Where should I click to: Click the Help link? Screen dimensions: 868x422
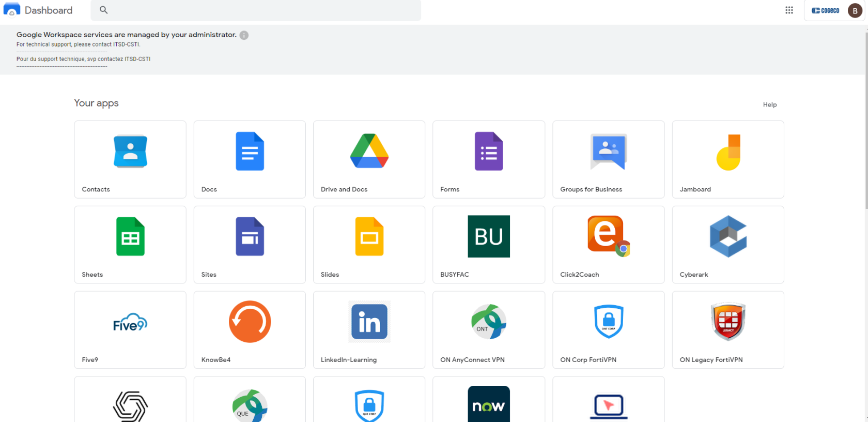coord(770,104)
